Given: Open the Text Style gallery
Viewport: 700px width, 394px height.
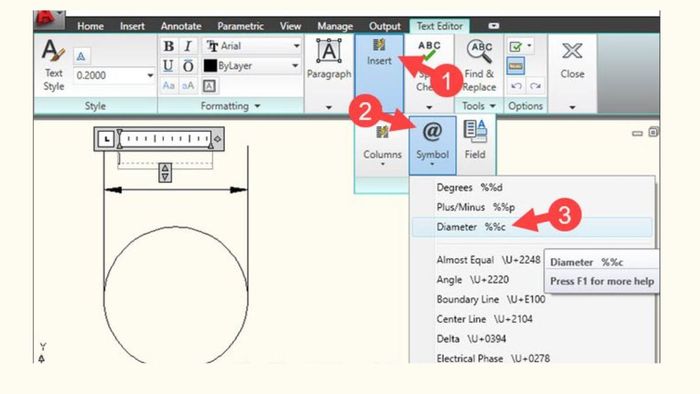Looking at the screenshot, I should [x=54, y=65].
